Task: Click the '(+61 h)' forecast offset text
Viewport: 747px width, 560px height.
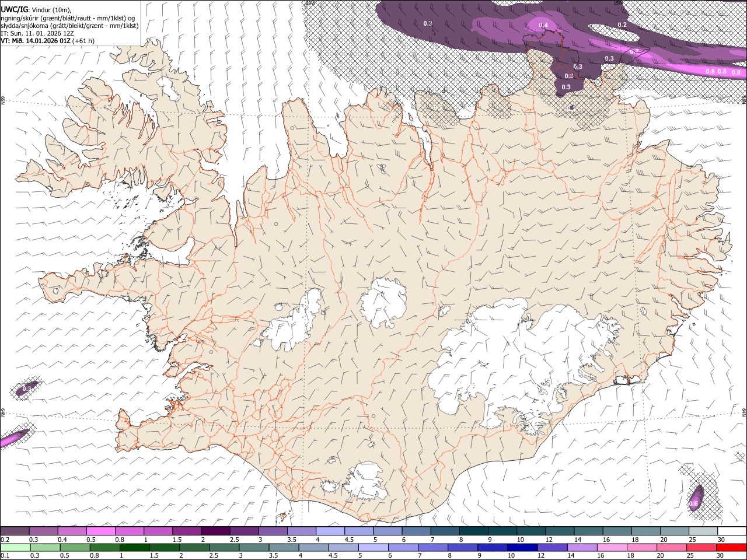Action: [x=84, y=41]
